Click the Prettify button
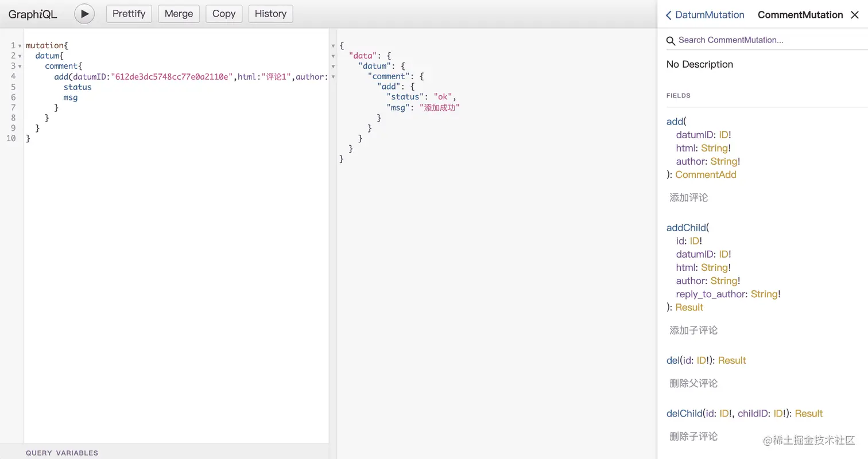 129,14
